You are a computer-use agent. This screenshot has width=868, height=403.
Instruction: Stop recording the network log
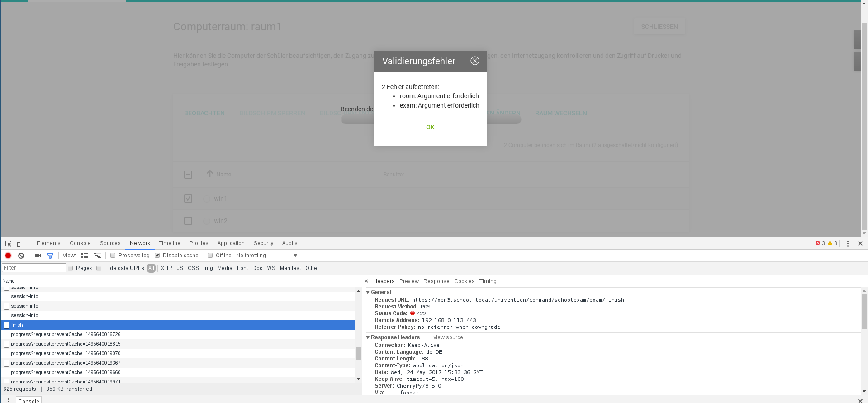pyautogui.click(x=8, y=256)
